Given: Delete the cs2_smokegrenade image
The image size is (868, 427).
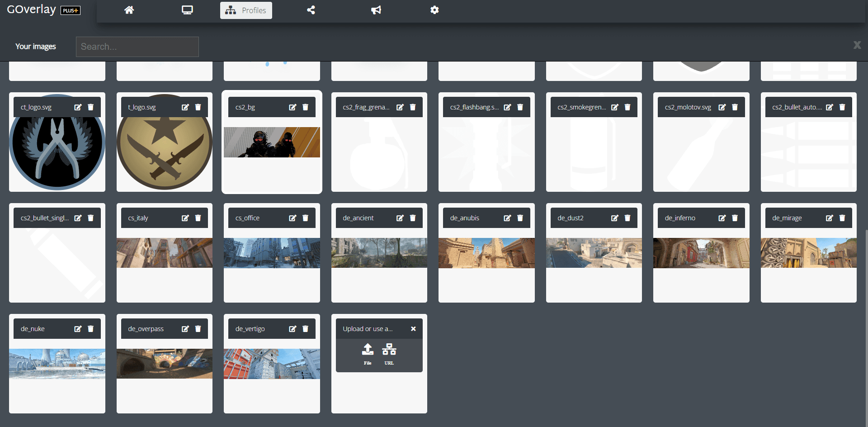Looking at the screenshot, I should click(627, 107).
